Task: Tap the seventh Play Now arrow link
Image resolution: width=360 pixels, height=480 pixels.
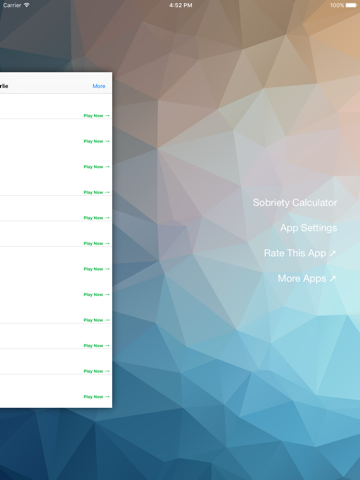Action: tap(96, 269)
